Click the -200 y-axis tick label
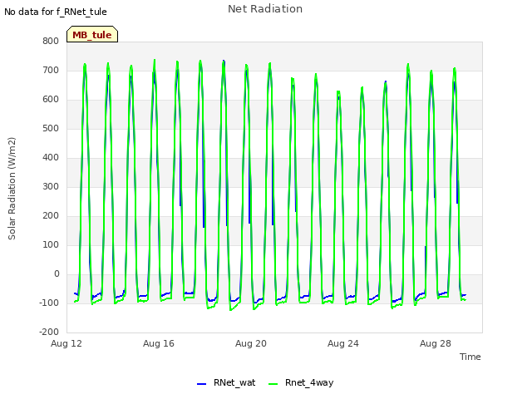The height and width of the screenshot is (399, 532). point(49,332)
